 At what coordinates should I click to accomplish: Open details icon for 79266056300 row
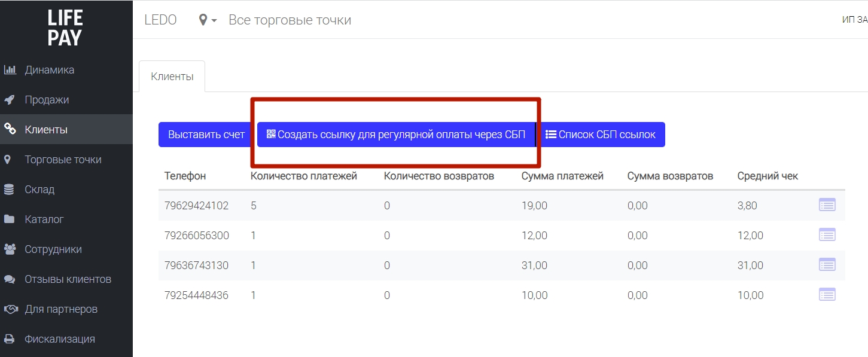click(827, 235)
